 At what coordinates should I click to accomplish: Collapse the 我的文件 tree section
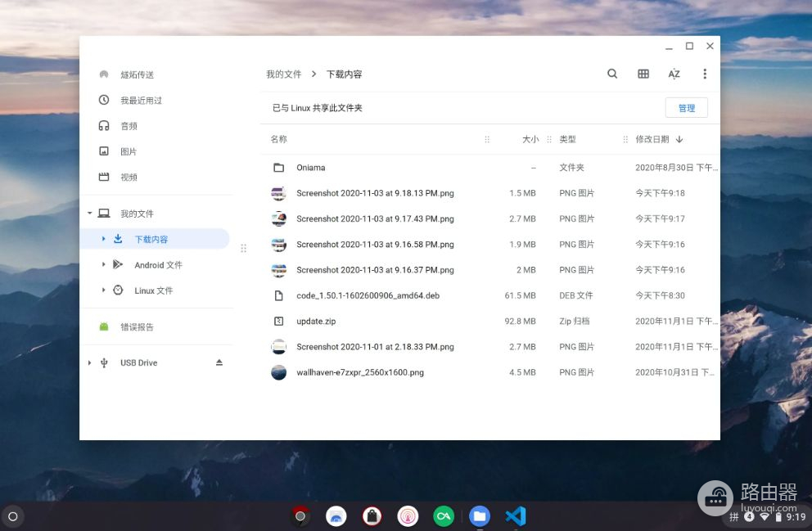click(x=89, y=214)
